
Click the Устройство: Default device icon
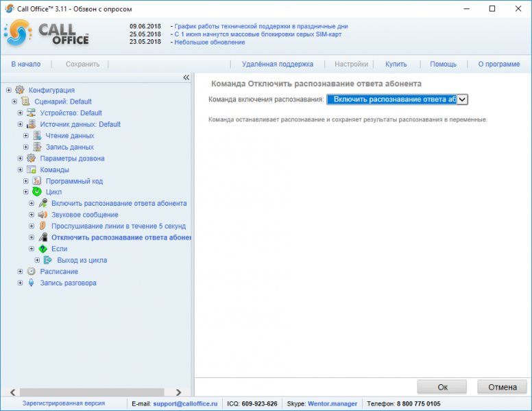click(32, 113)
